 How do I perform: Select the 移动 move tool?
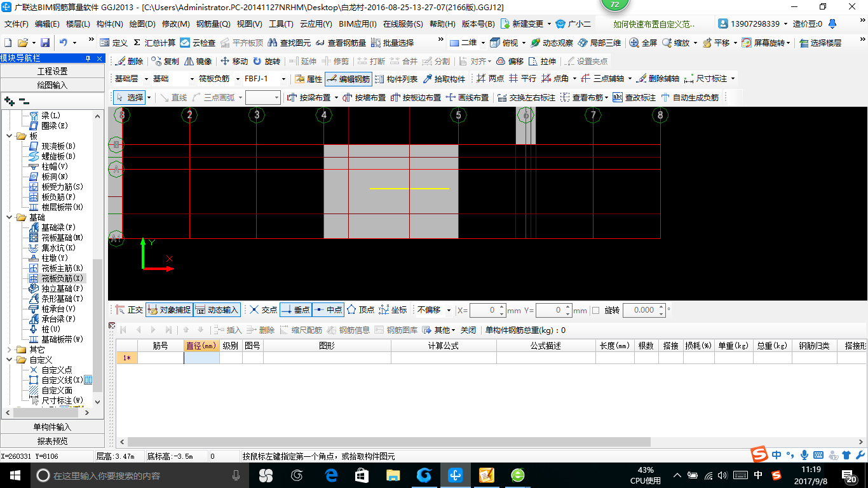(234, 62)
